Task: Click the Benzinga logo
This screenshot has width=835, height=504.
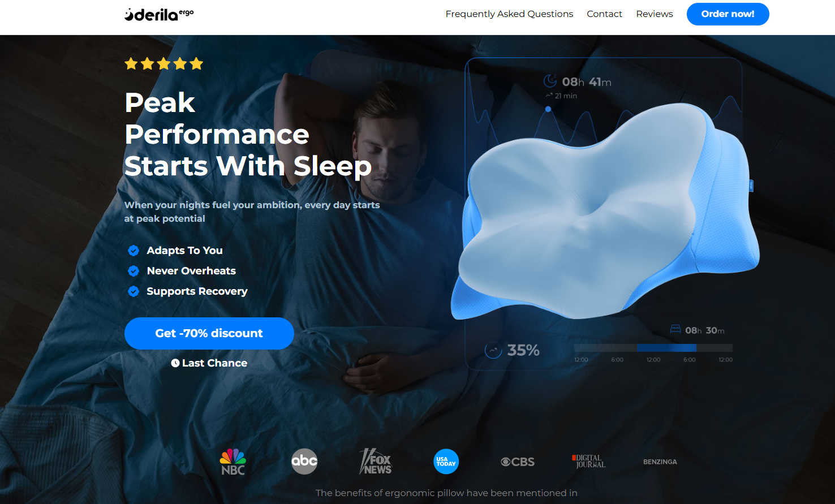Action: click(660, 462)
